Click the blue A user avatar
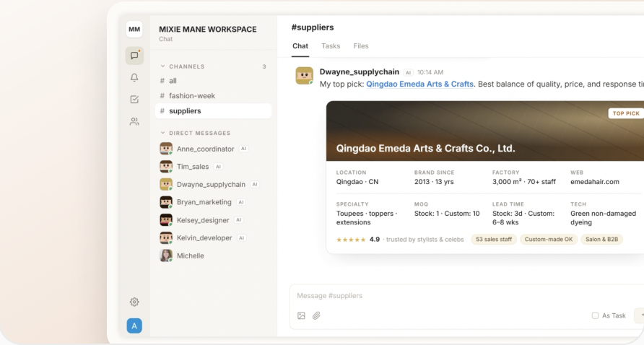Image resolution: width=644 pixels, height=345 pixels. click(134, 326)
